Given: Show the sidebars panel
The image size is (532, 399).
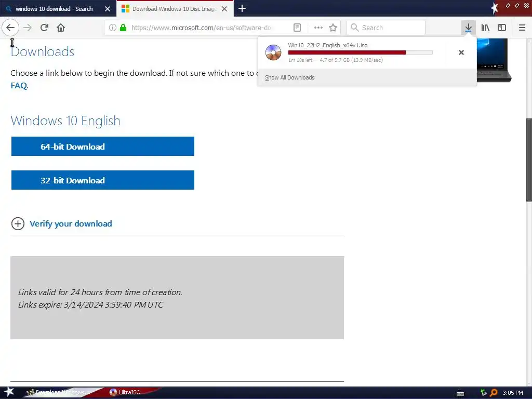Looking at the screenshot, I should point(502,28).
